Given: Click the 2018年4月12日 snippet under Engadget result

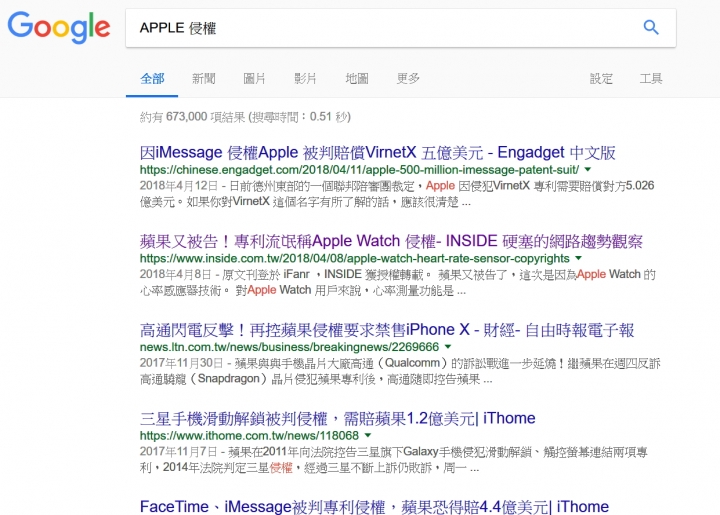Looking at the screenshot, I should coord(397,194).
